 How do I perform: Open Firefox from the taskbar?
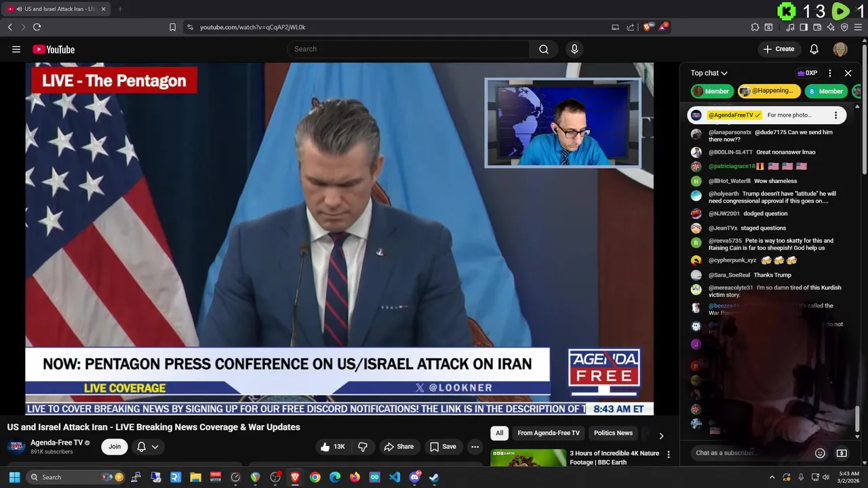[x=355, y=477]
